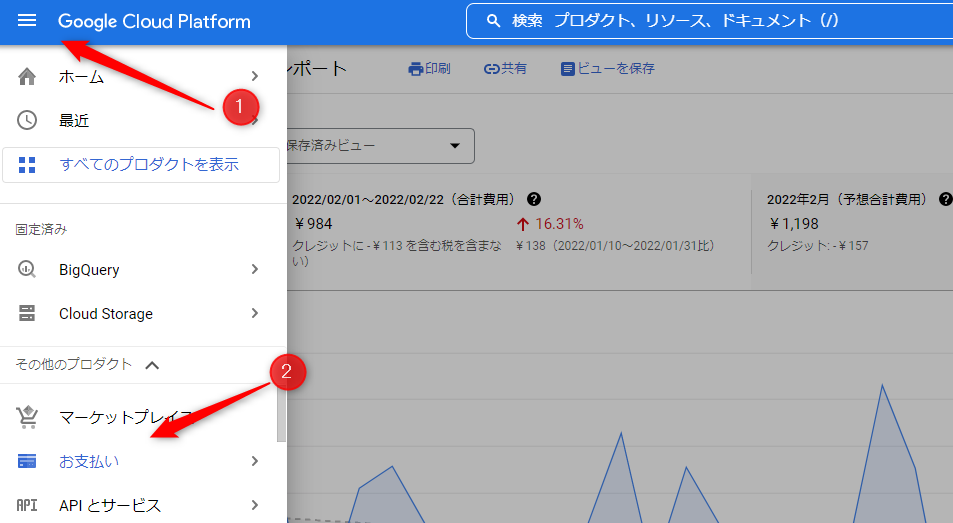Click the Google Cloud Platform logo text
Screen dimensions: 953x523
tap(154, 21)
